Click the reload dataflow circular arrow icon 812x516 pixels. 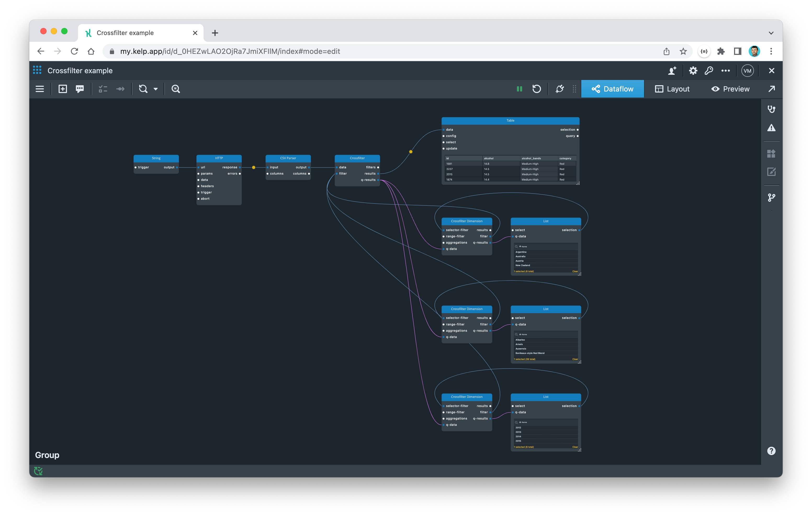tap(537, 89)
